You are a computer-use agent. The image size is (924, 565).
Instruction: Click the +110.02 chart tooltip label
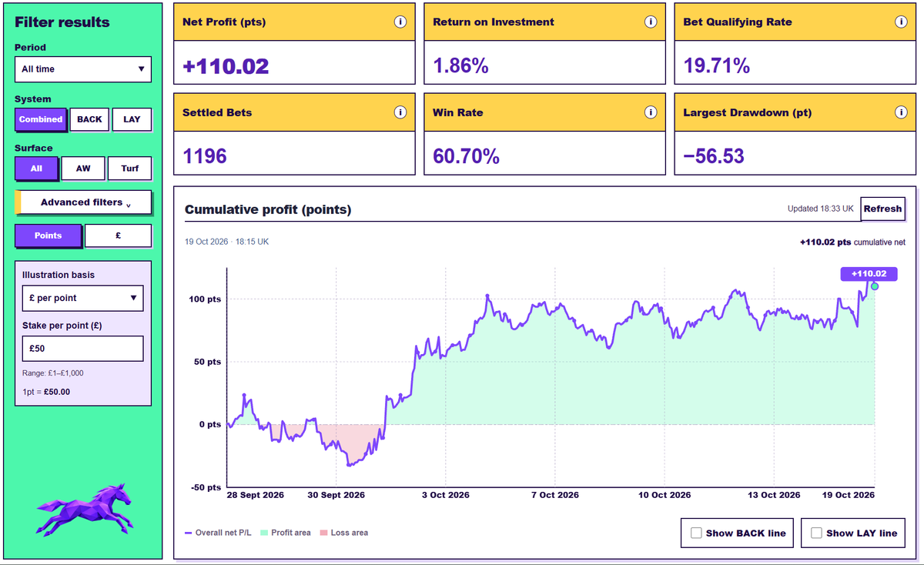pyautogui.click(x=869, y=273)
